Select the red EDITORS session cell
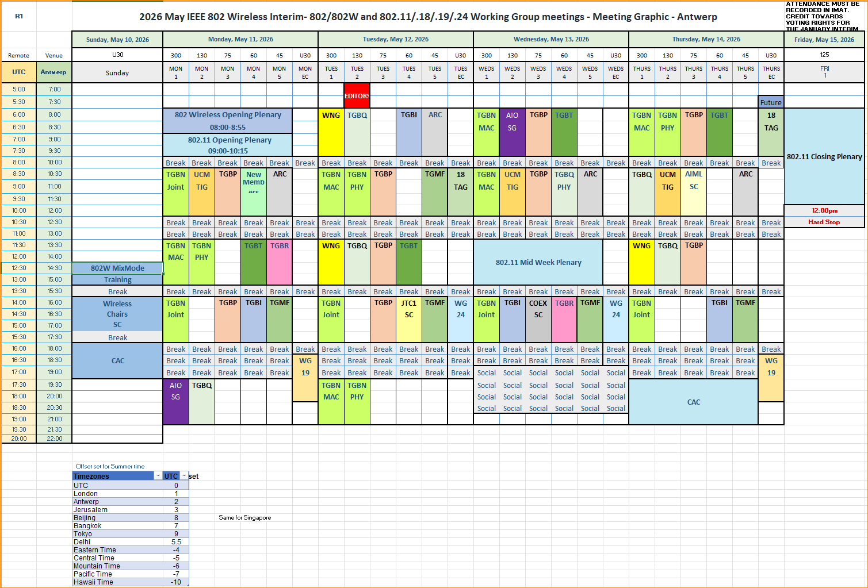The image size is (868, 588). (x=357, y=96)
